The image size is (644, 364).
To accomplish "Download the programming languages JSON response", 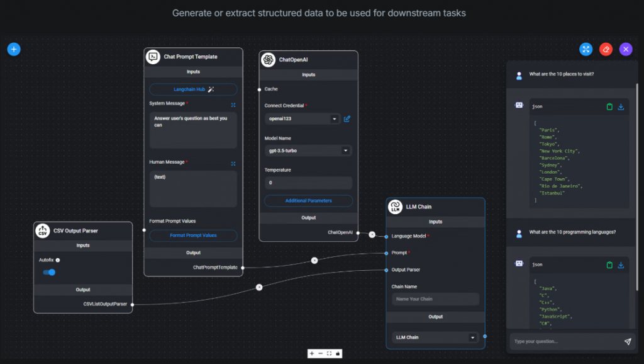I will pos(621,265).
